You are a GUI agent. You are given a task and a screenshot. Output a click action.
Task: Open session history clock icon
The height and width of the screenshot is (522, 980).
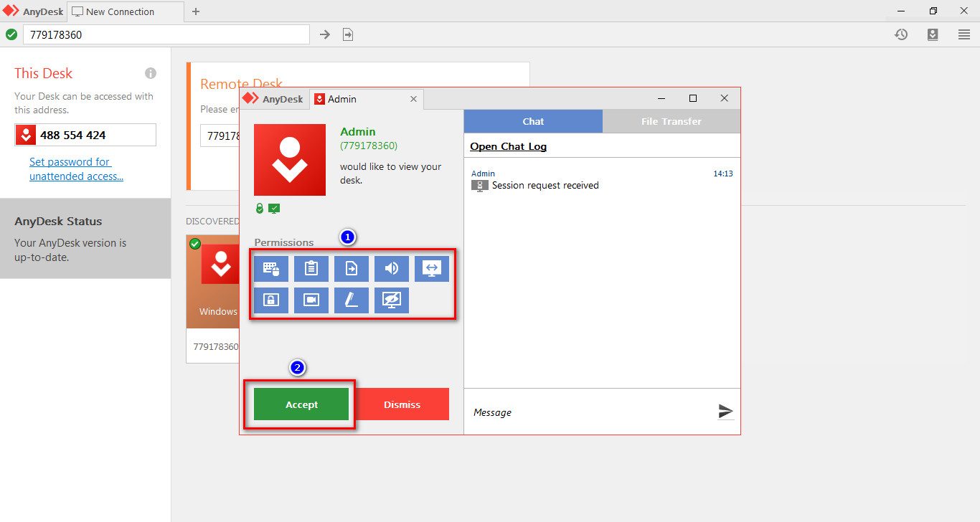point(901,34)
